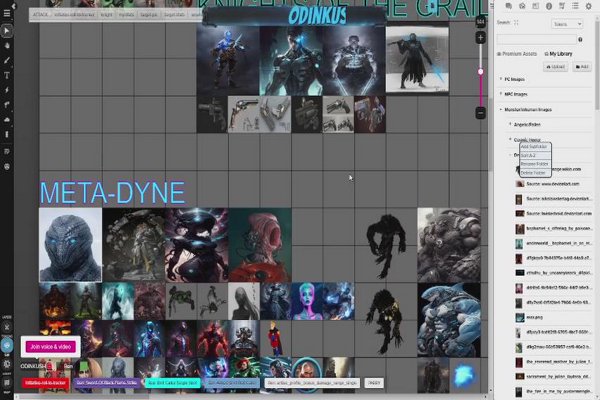Open the lightning bolt FX tool
This screenshot has height=400, width=600.
7,90
